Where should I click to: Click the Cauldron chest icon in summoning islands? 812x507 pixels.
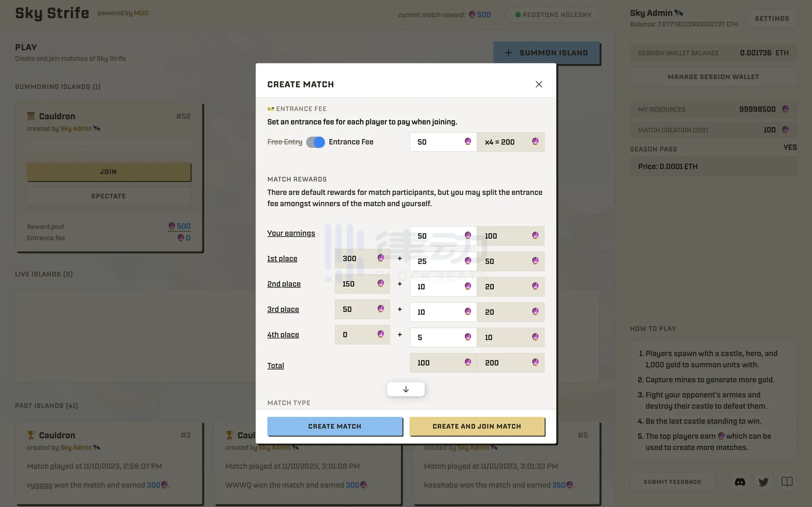[30, 116]
